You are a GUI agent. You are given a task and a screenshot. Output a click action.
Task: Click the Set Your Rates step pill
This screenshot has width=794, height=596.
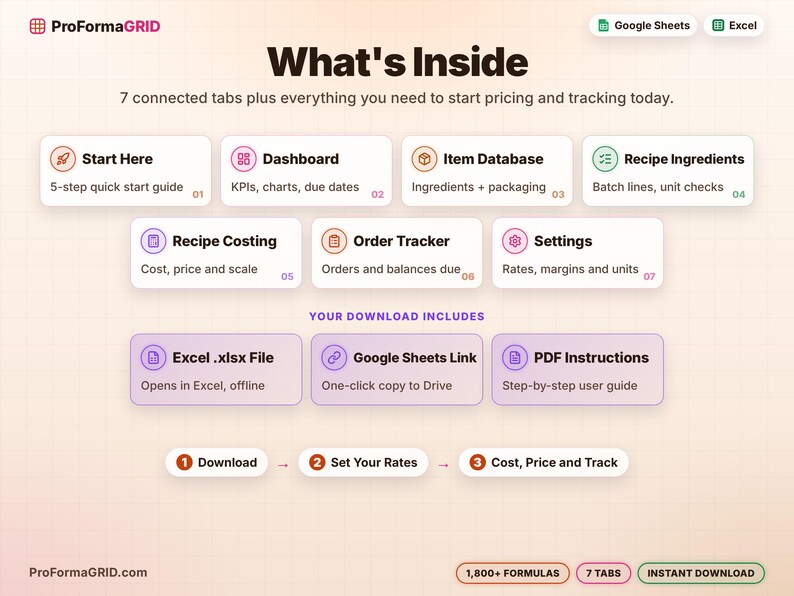[363, 462]
